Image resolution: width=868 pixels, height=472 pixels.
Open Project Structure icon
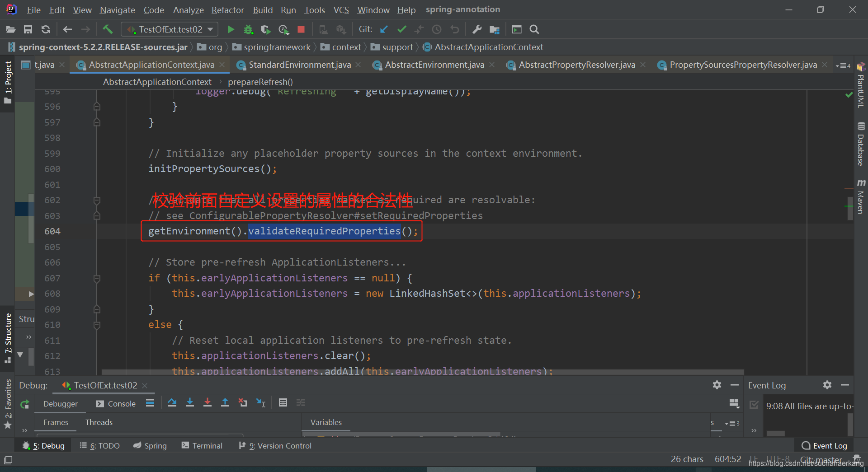click(x=495, y=29)
